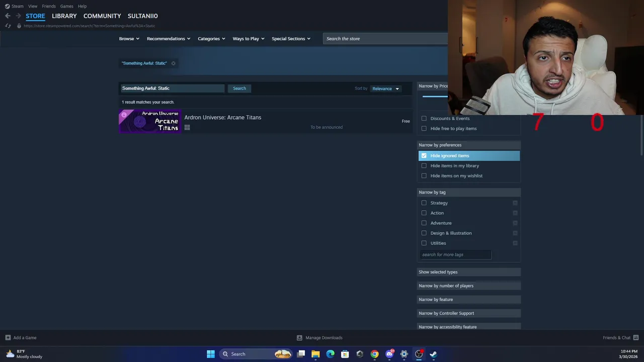Expand Narrow by Controller Support
Screen dimensions: 644x362
[x=469, y=313]
